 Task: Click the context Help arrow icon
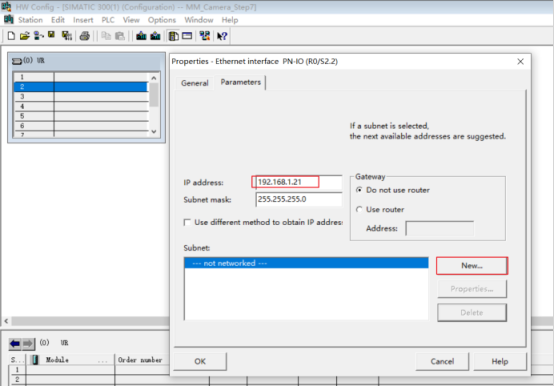point(222,36)
